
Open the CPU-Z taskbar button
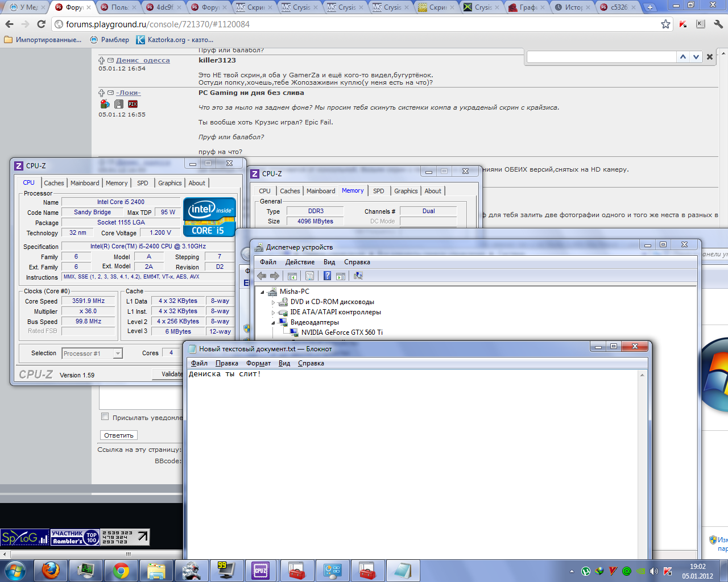click(x=260, y=571)
